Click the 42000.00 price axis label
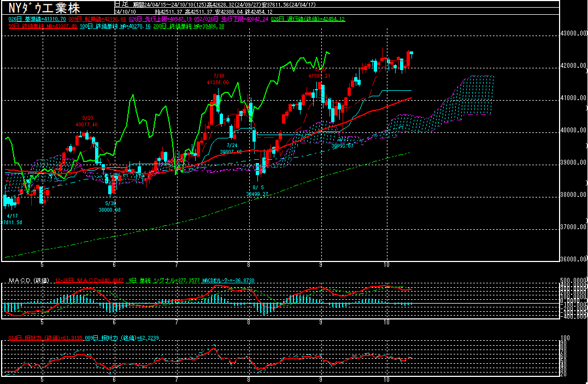588x384 pixels. 573,66
